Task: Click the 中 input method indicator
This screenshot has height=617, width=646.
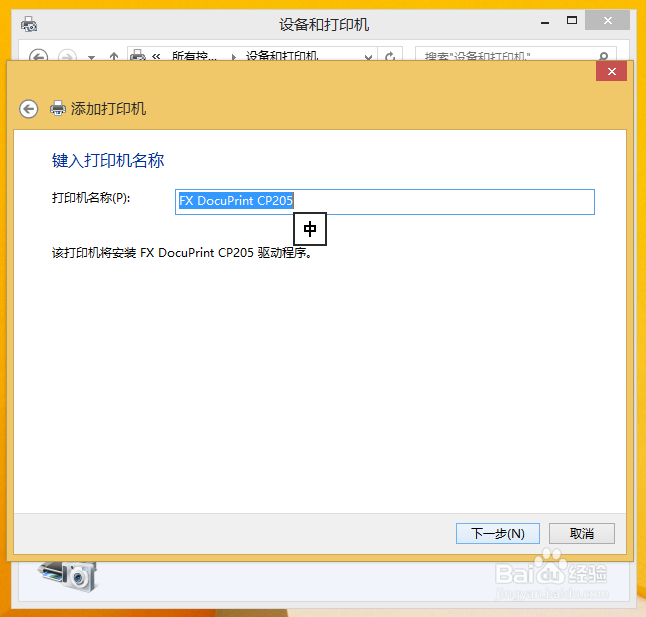Action: (310, 229)
